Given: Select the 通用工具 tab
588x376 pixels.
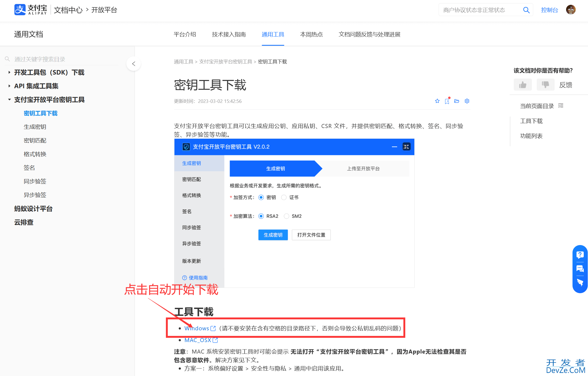Looking at the screenshot, I should (x=273, y=34).
